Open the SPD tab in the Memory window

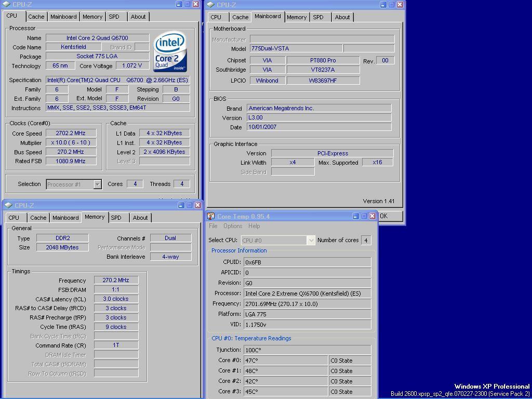116,218
